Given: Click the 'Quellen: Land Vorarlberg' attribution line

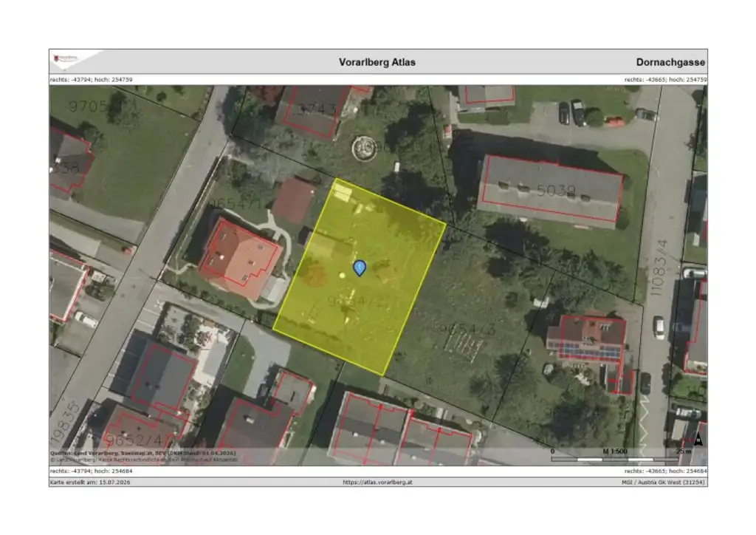Looking at the screenshot, I should click(x=143, y=454).
